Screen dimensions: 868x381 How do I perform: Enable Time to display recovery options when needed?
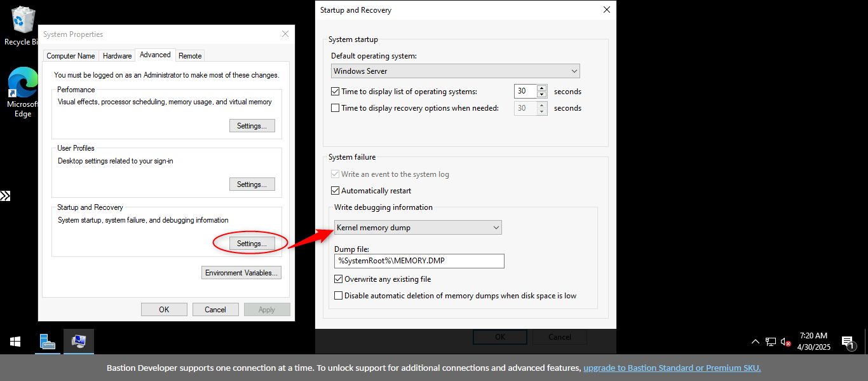pos(336,108)
